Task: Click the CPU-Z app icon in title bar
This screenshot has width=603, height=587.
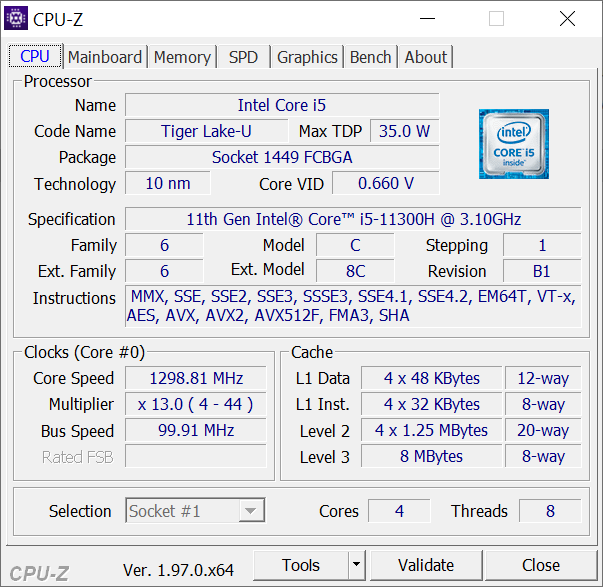Action: 16,18
